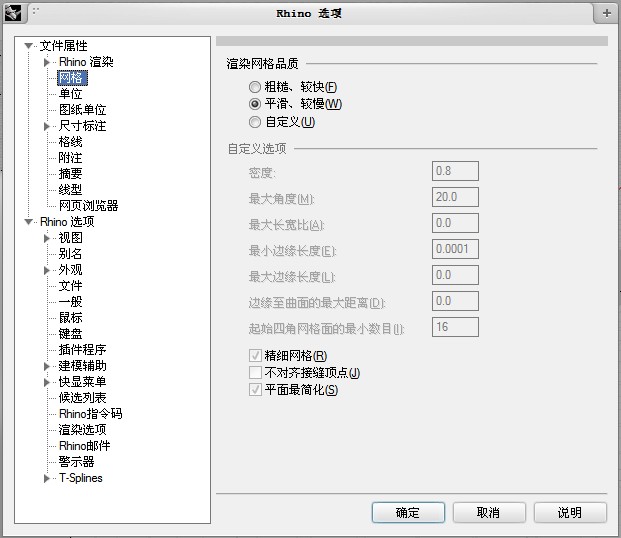Expand the Rhino 渲染 tree node
The height and width of the screenshot is (538, 621).
pyautogui.click(x=47, y=62)
